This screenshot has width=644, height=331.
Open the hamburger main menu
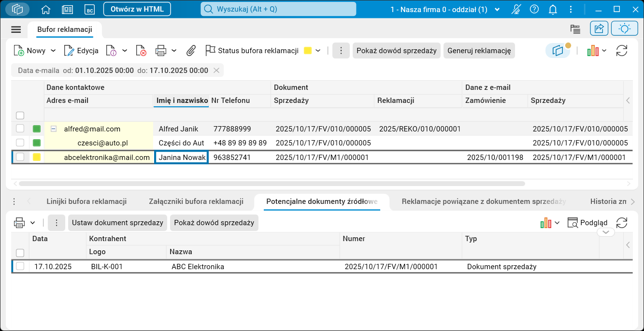click(16, 29)
